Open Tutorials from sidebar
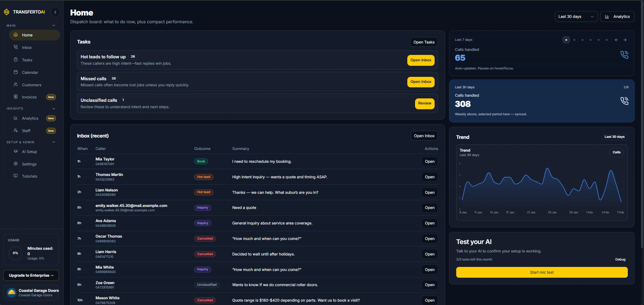 [29, 176]
